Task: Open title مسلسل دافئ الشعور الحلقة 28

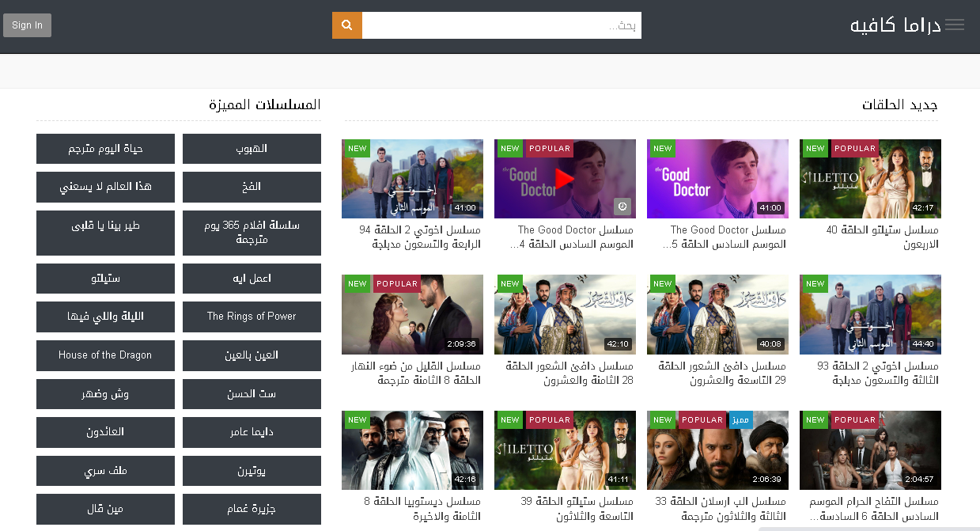Action: coord(570,373)
